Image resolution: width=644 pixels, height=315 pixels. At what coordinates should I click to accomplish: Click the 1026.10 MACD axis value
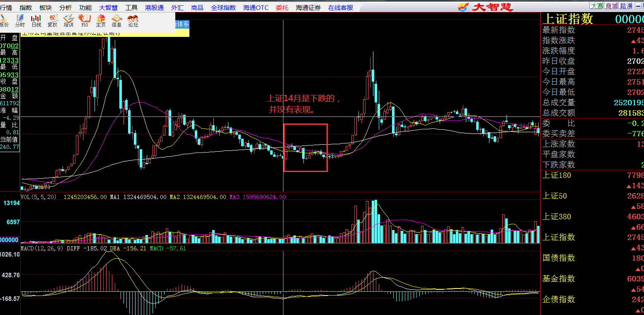click(10, 254)
